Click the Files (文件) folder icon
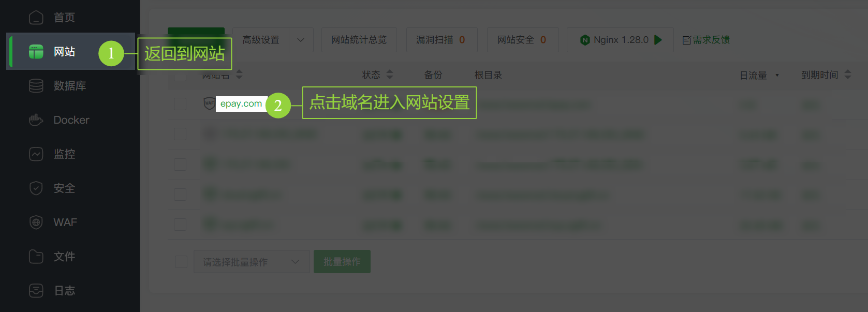The image size is (868, 312). [36, 257]
